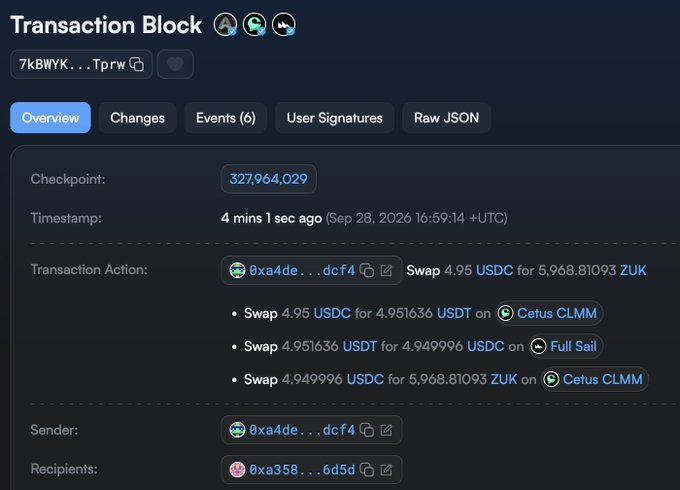Open the Events (6) tab

tap(226, 118)
